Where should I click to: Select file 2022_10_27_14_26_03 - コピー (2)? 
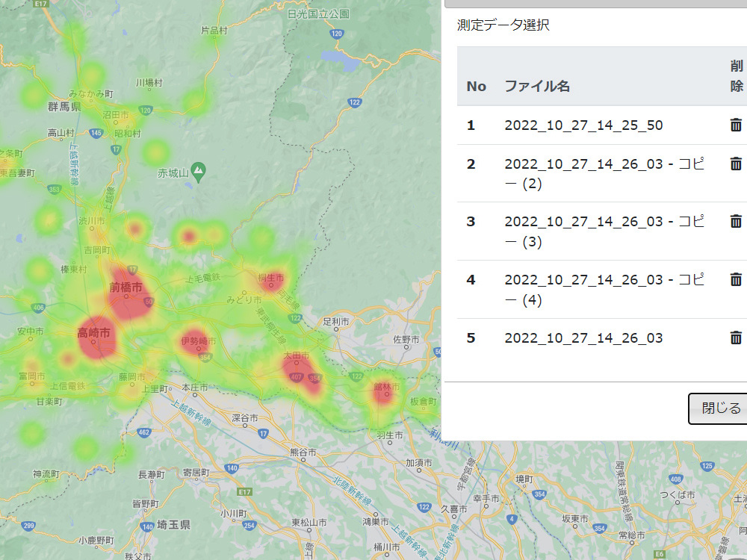tap(604, 173)
